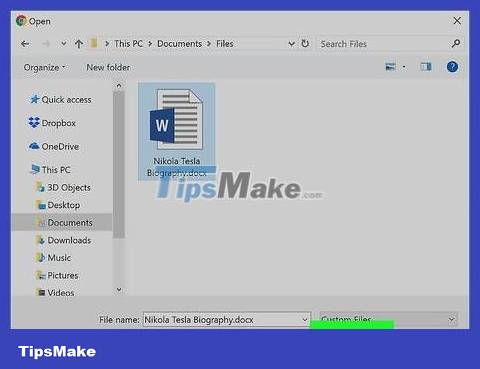Viewport: 480px width, 369px height.
Task: Open the recent locations chevron
Action: (x=63, y=44)
